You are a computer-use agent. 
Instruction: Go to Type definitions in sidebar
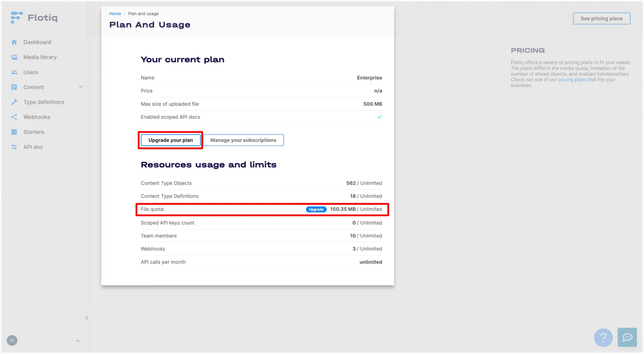coord(44,102)
